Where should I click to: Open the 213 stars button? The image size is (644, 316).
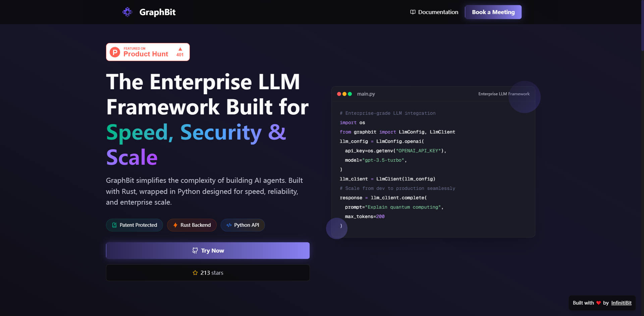[x=208, y=273]
